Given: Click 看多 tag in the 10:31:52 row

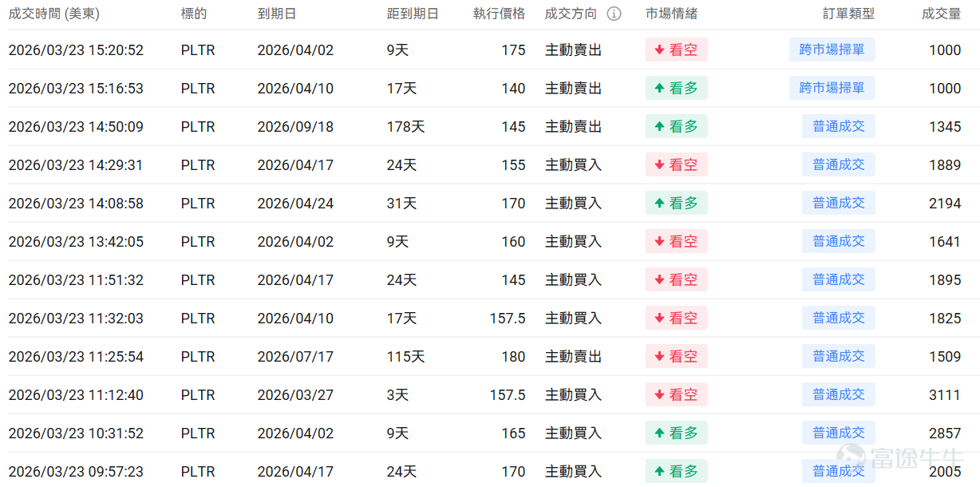Looking at the screenshot, I should coord(677,433).
